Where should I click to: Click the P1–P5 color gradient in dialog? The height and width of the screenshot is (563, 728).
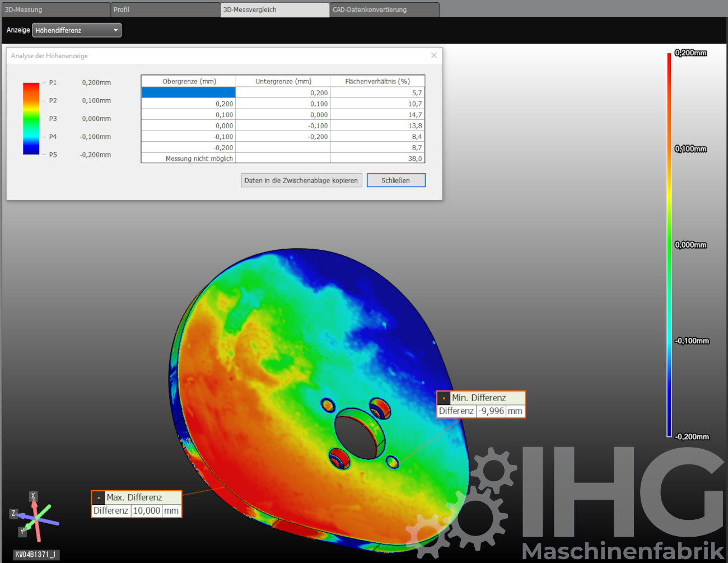click(x=31, y=118)
